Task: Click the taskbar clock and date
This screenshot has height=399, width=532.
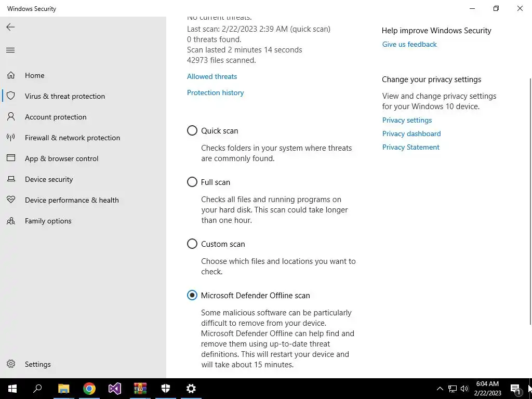Action: coord(487,389)
